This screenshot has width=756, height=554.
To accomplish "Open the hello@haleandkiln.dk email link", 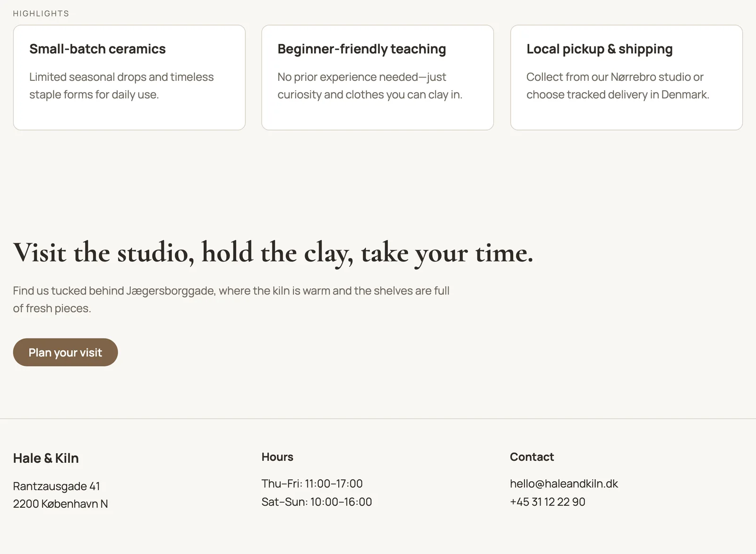I will pyautogui.click(x=564, y=484).
